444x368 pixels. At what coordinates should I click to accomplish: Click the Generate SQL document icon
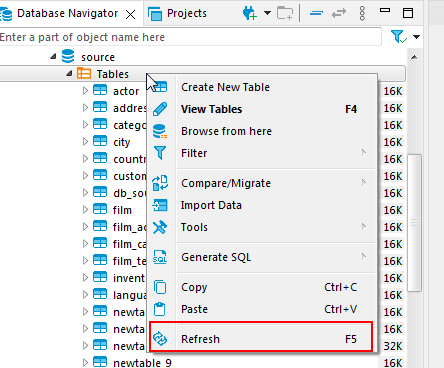click(x=160, y=257)
